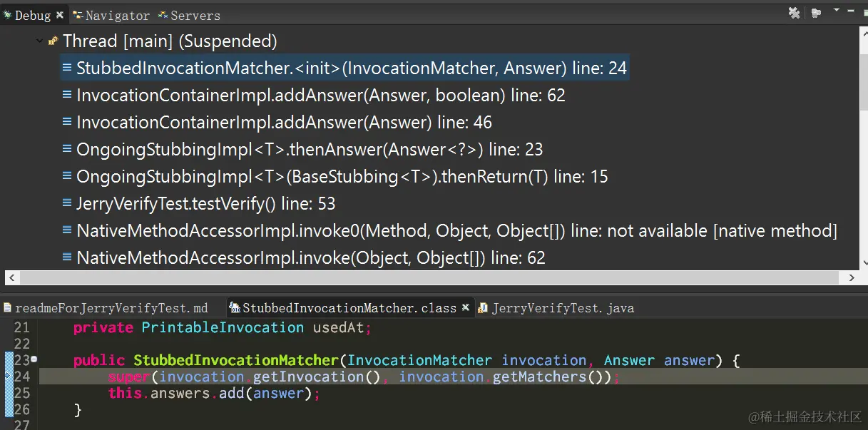This screenshot has width=868, height=430.
Task: Click line number 25 in the gutter
Action: 21,393
